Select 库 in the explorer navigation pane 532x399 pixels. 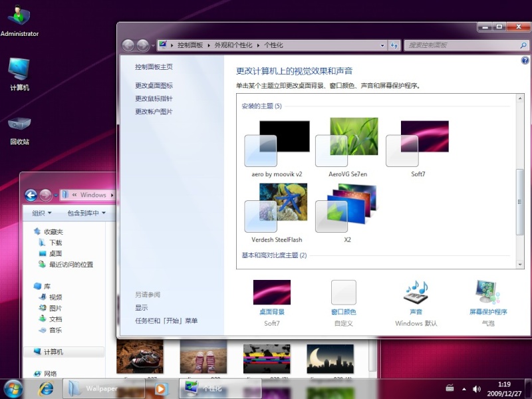click(x=43, y=287)
